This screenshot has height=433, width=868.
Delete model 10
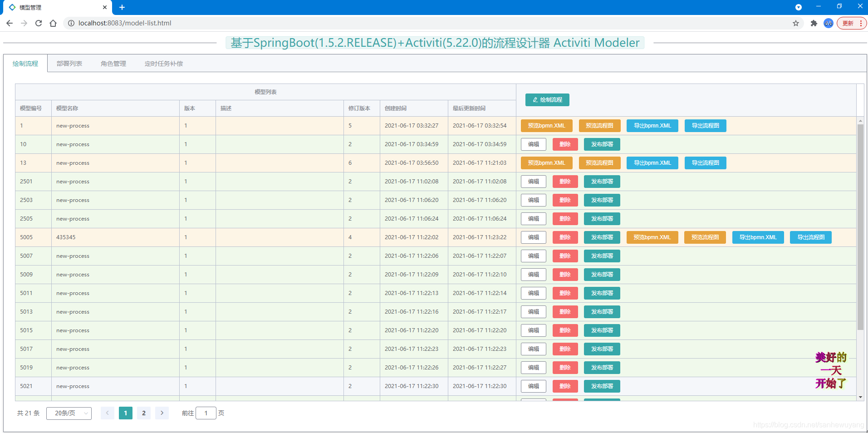[565, 144]
